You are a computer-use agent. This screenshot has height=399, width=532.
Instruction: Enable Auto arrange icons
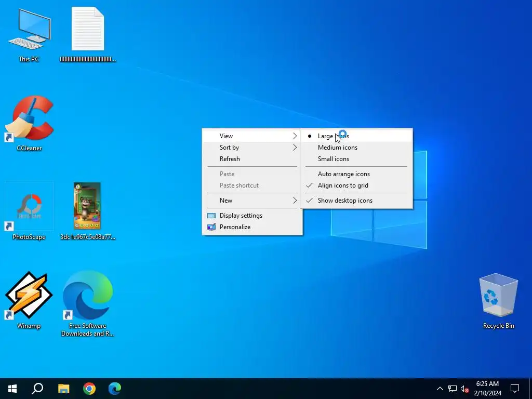[356, 174]
